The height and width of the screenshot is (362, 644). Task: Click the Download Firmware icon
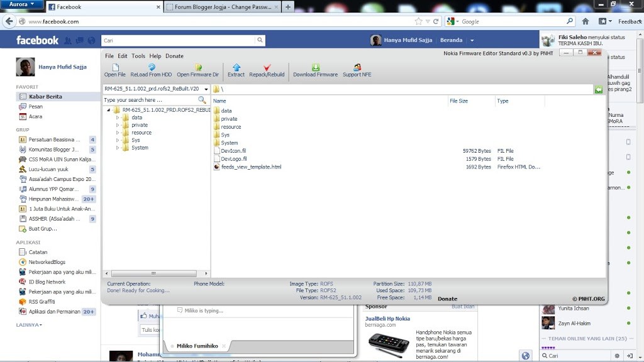(316, 67)
